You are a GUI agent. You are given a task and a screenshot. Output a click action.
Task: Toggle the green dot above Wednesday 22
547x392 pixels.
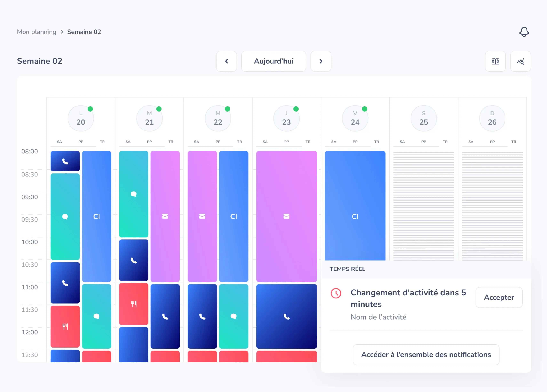pyautogui.click(x=228, y=109)
